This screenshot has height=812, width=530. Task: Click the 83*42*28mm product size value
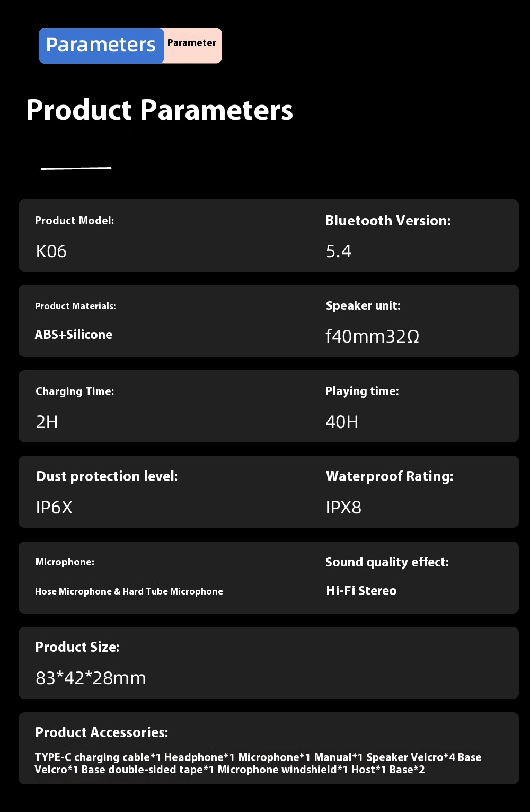click(x=91, y=678)
